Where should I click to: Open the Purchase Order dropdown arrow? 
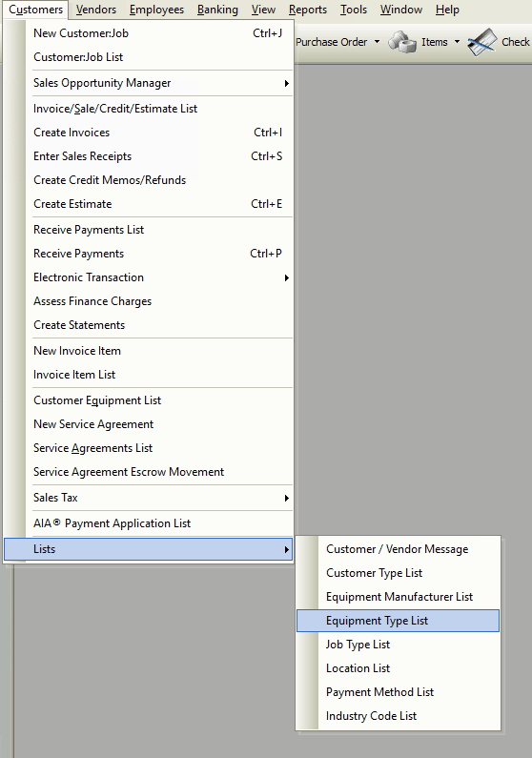pos(377,42)
